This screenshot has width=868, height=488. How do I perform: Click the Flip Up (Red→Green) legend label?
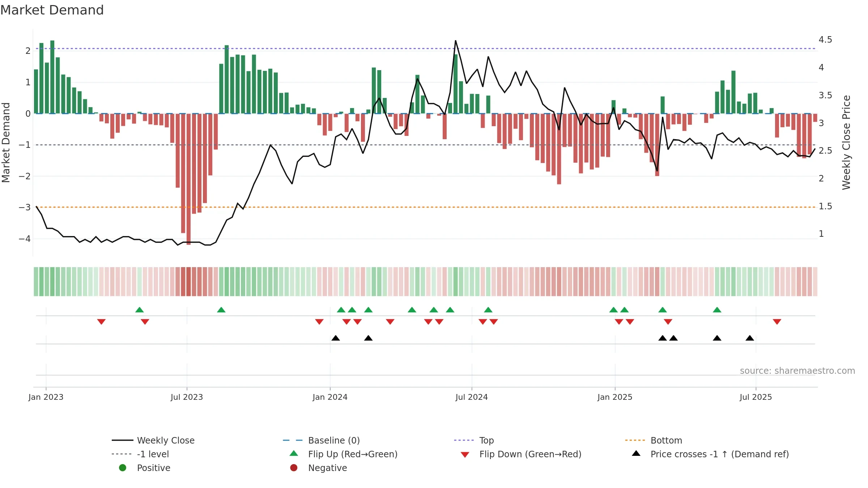353,454
